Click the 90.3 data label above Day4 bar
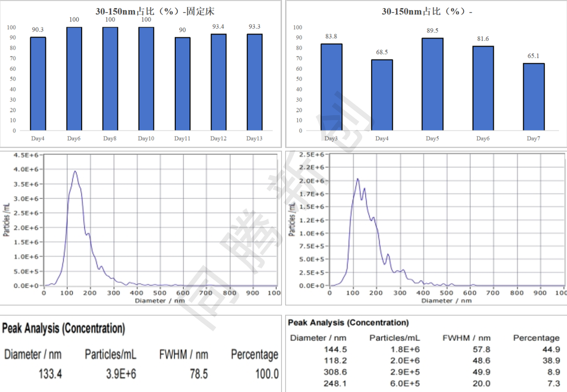 point(38,30)
